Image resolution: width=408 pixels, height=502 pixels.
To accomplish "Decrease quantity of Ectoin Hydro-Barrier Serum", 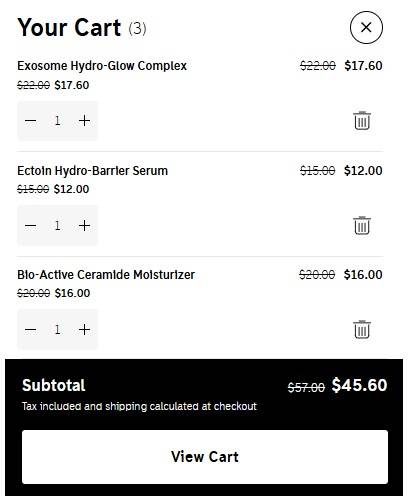I will coord(31,226).
